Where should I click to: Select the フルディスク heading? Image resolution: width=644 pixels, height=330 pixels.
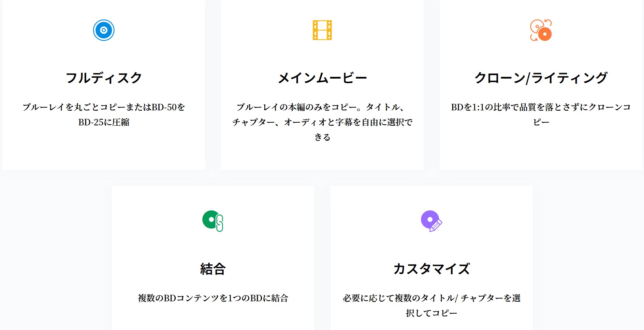[x=104, y=78]
